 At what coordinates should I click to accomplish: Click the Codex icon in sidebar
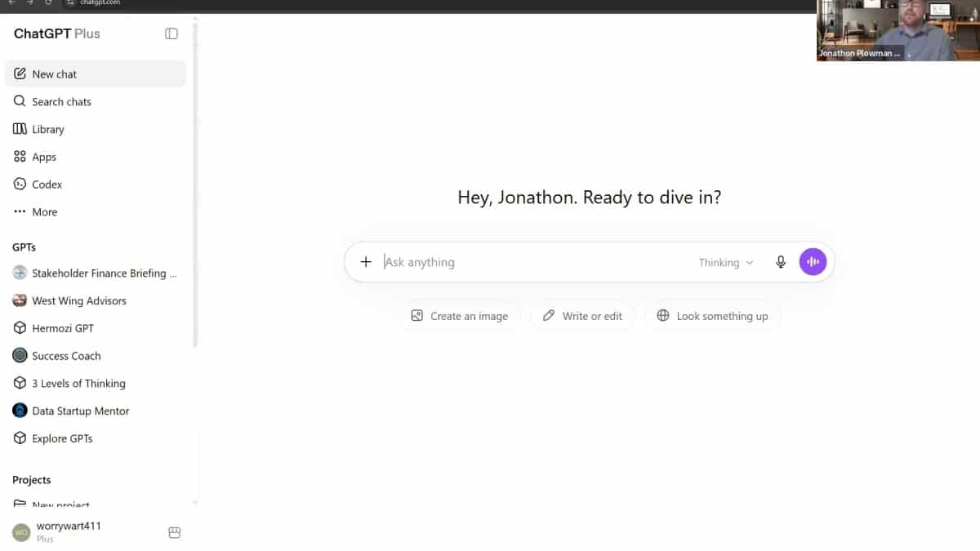pos(20,184)
